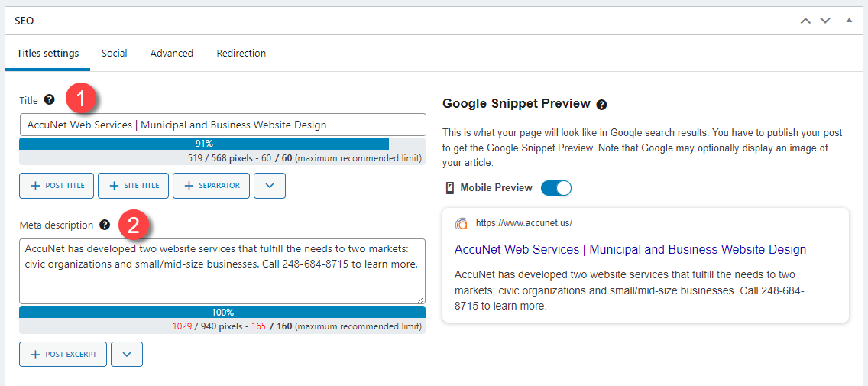The height and width of the screenshot is (386, 868).
Task: Open the Advanced tab
Action: pos(172,54)
